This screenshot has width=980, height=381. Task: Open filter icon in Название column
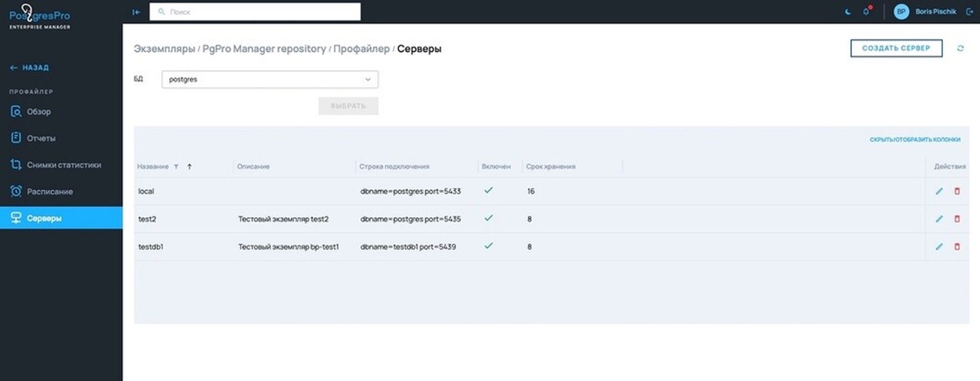coord(176,167)
